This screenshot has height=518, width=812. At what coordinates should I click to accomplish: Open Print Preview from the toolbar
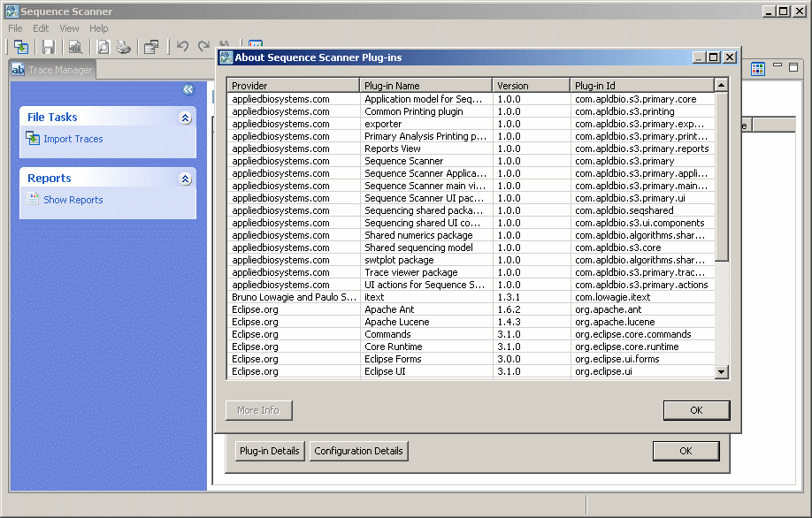[103, 47]
